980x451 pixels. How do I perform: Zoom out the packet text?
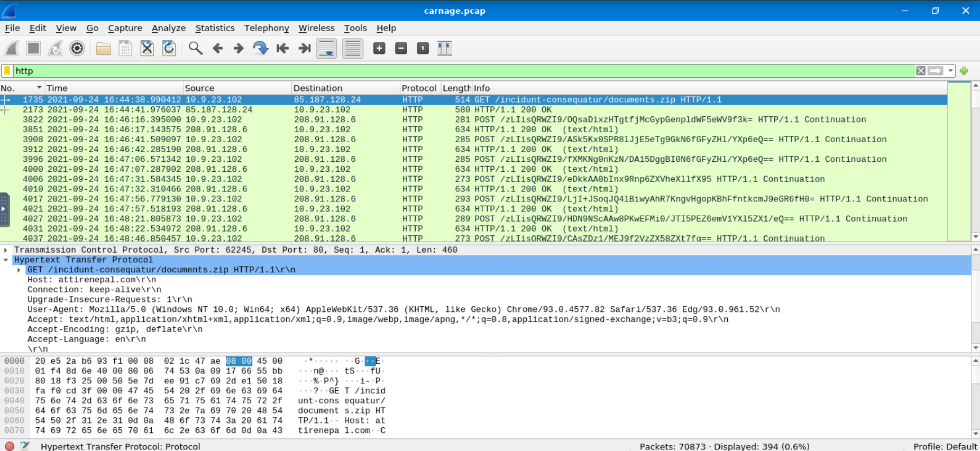tap(401, 49)
